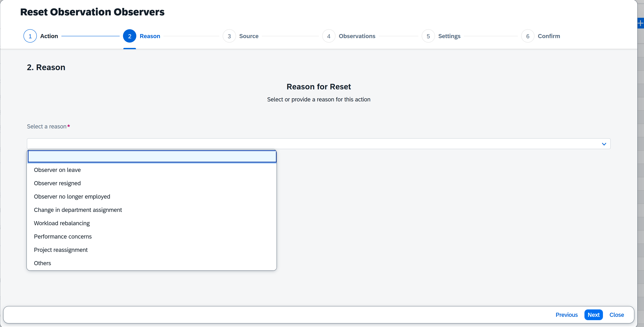
Task: Choose 'Observer on leave' reason
Action: click(x=57, y=170)
